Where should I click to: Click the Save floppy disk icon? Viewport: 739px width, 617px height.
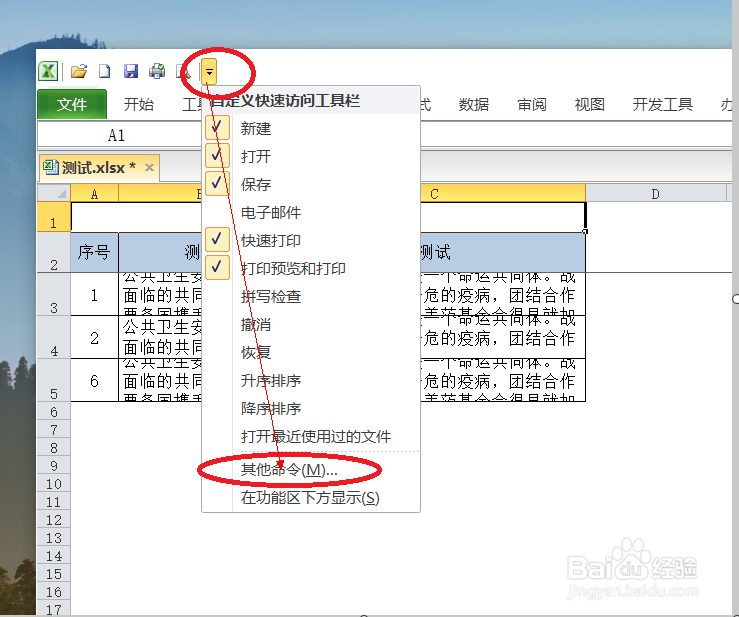pyautogui.click(x=131, y=71)
